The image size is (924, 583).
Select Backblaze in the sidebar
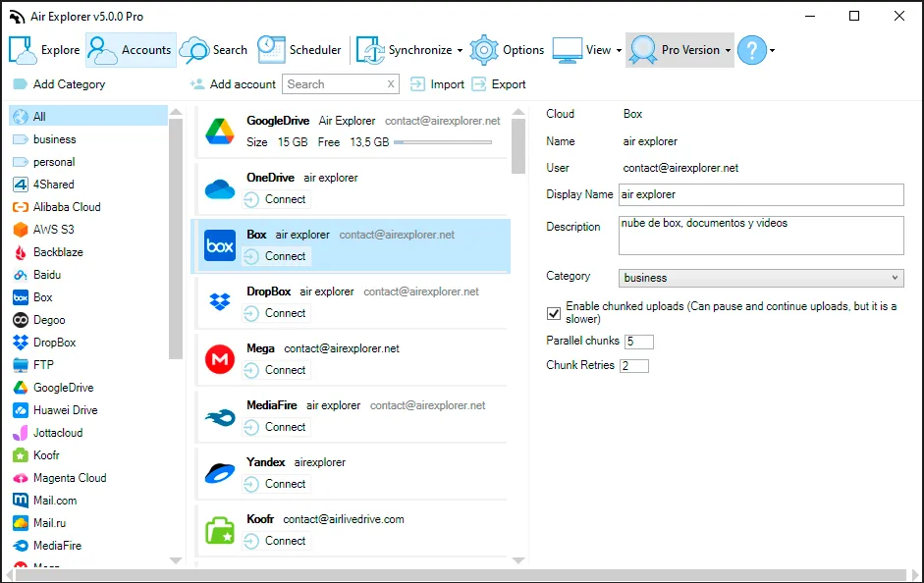pyautogui.click(x=88, y=252)
